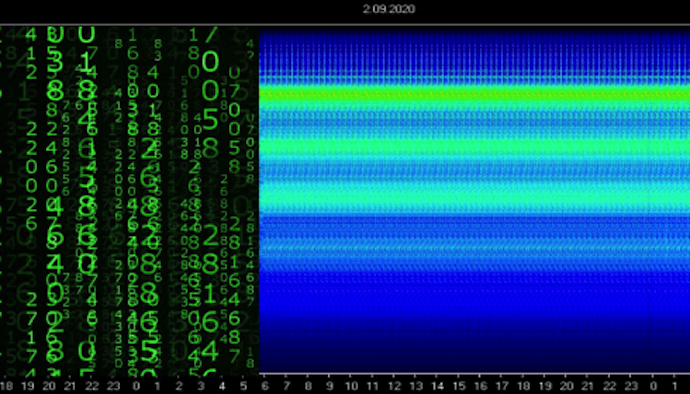Jump to hour 11 on time axis

click(373, 386)
